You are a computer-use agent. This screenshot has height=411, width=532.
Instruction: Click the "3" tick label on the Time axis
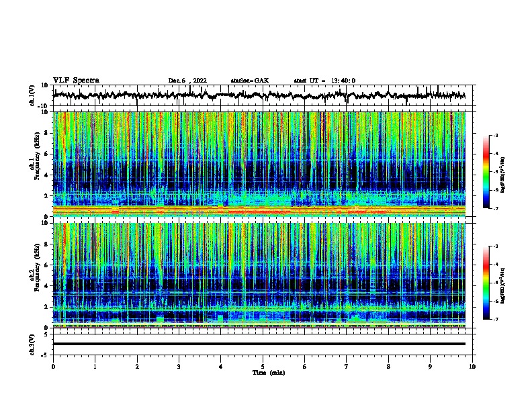tap(179, 367)
